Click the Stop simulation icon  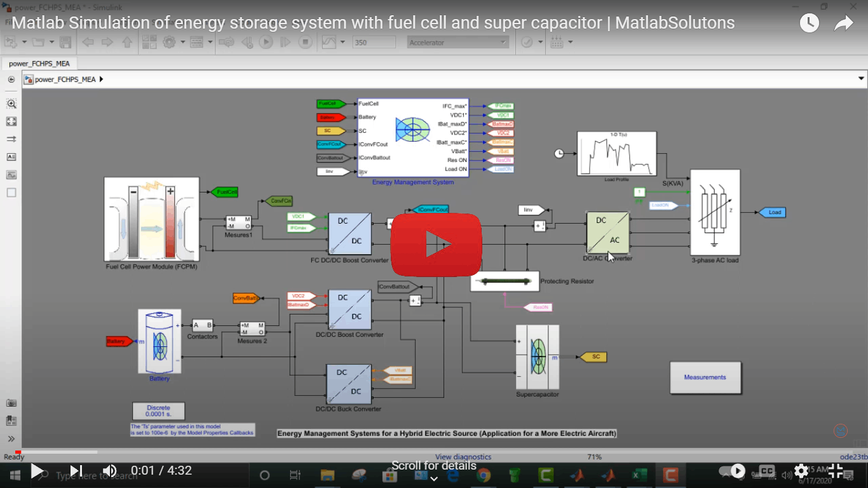pyautogui.click(x=306, y=43)
